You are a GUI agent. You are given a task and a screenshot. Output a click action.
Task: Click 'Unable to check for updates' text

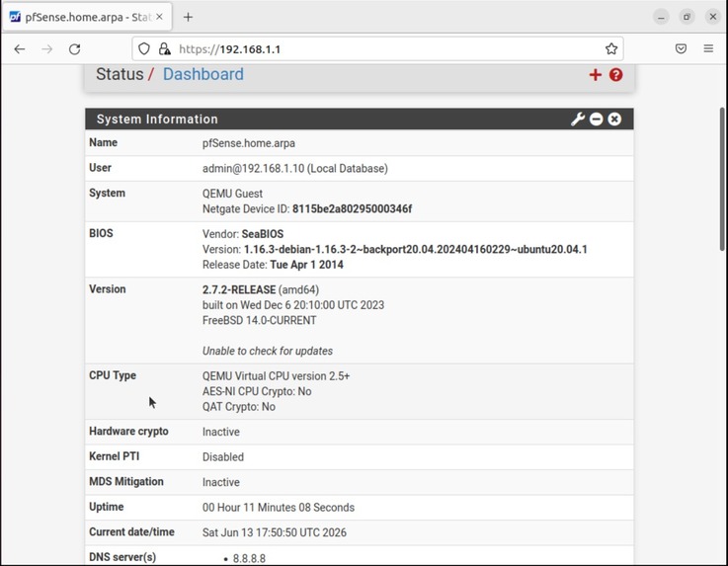[268, 351]
